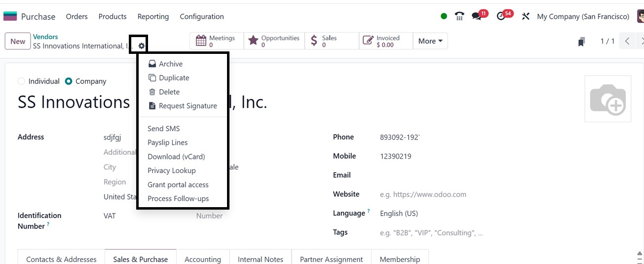Select the Company radio option

[69, 82]
